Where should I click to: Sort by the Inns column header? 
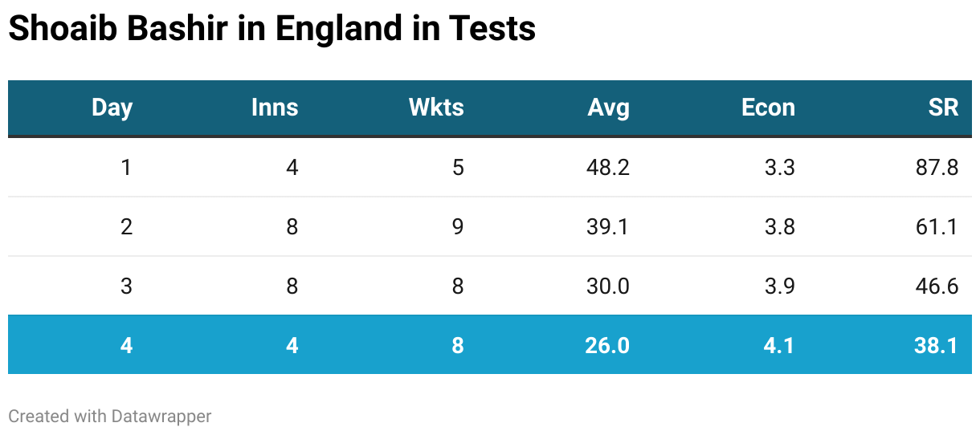pos(275,108)
